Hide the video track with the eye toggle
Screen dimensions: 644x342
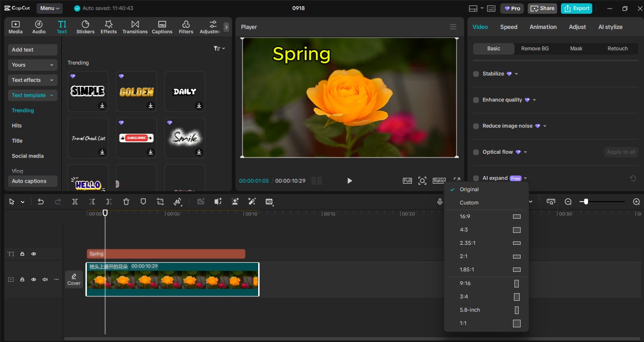point(33,279)
